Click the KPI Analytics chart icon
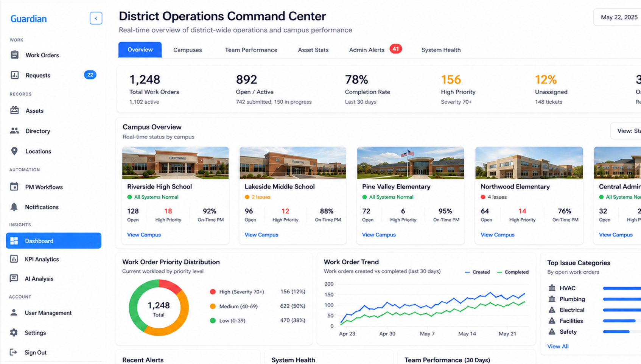 (x=14, y=259)
